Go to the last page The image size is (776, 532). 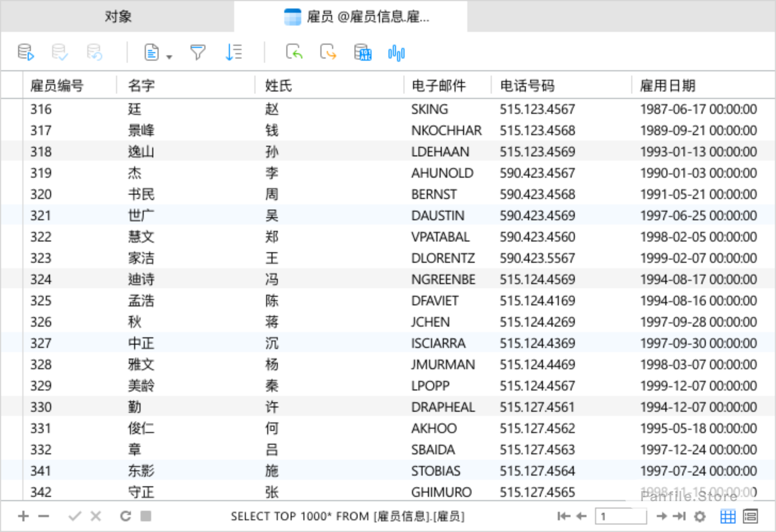tap(679, 516)
